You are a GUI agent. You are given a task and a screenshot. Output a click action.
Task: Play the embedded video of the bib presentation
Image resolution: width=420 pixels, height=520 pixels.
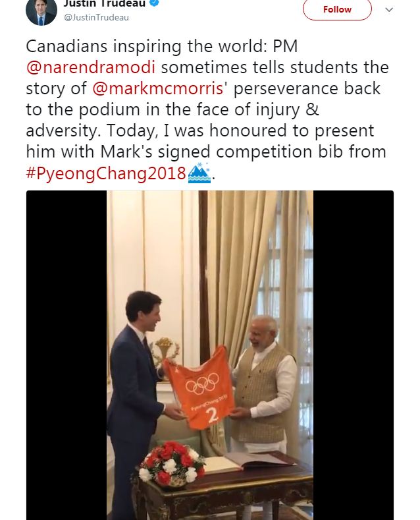click(x=210, y=355)
